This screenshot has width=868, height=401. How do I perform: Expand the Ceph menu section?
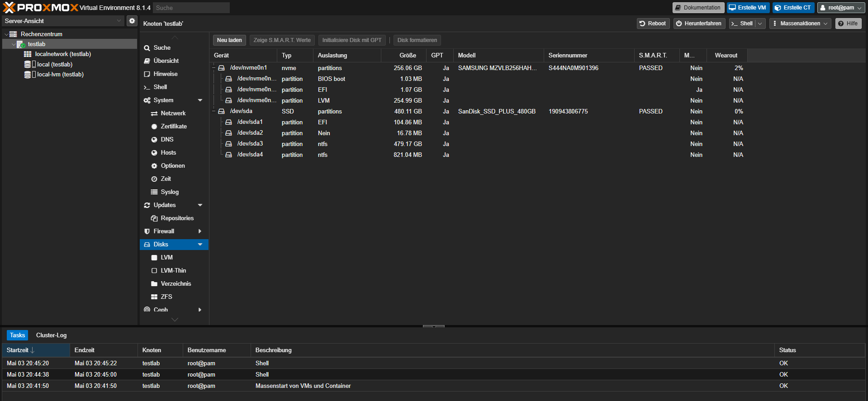tap(200, 310)
